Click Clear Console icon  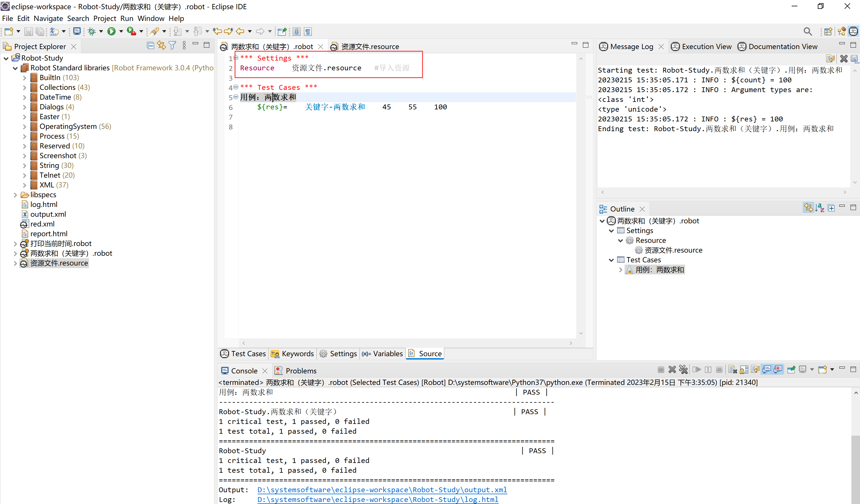point(733,369)
